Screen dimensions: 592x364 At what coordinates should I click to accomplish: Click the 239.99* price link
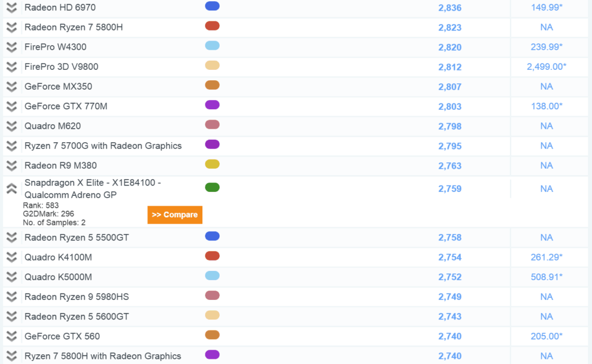[547, 47]
